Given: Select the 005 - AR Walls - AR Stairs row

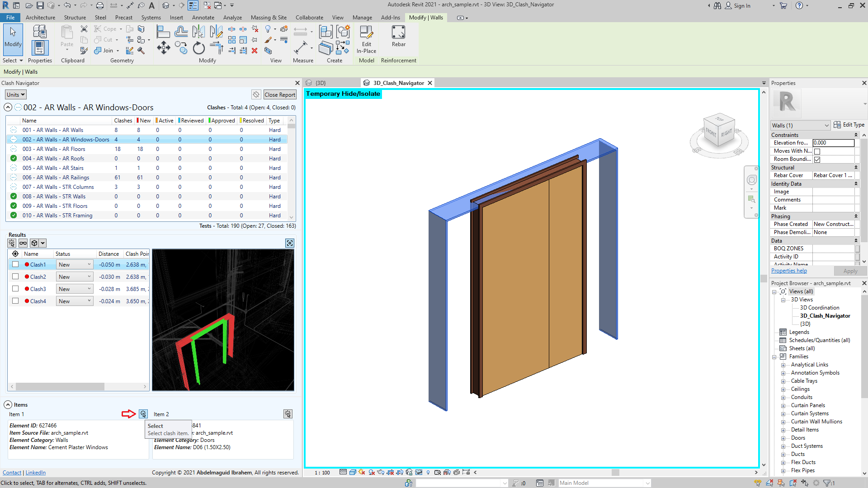Looking at the screenshot, I should (x=53, y=168).
